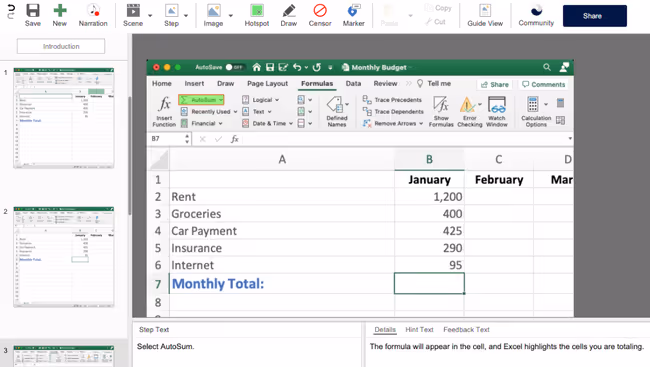The image size is (650, 367).
Task: Click the dark blue Share button
Action: click(x=594, y=16)
